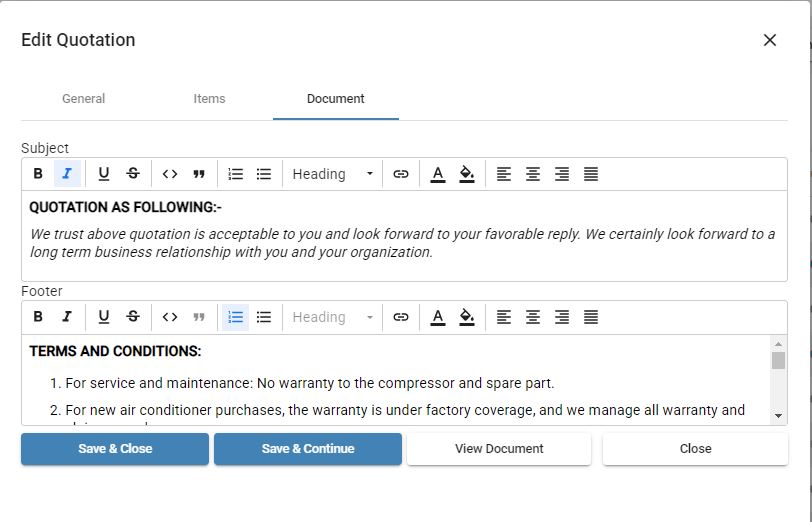Apply numbered list in Subject editor
The width and height of the screenshot is (812, 522).
point(236,174)
